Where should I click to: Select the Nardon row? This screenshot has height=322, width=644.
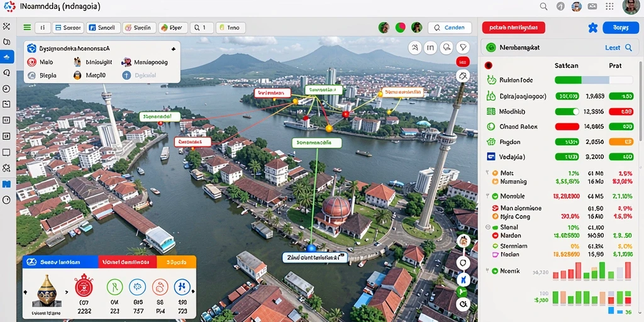[x=562, y=236]
